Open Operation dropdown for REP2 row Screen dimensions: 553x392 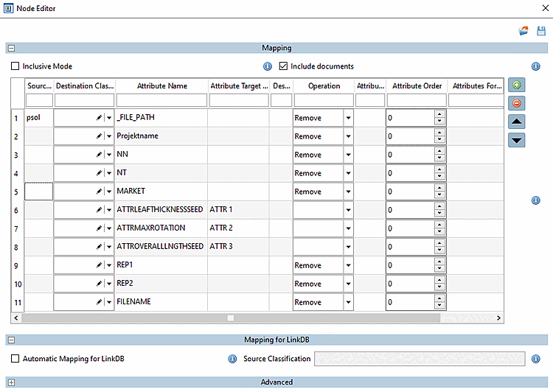click(349, 284)
